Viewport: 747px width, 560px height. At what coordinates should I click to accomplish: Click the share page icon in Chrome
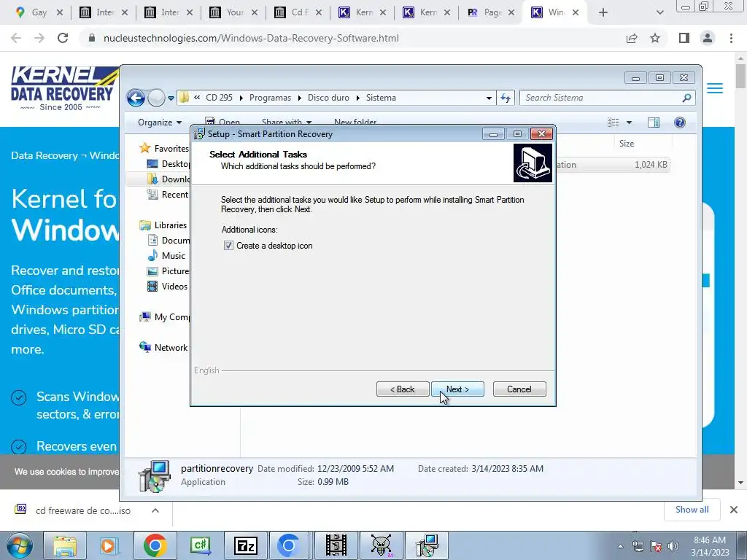click(x=632, y=38)
